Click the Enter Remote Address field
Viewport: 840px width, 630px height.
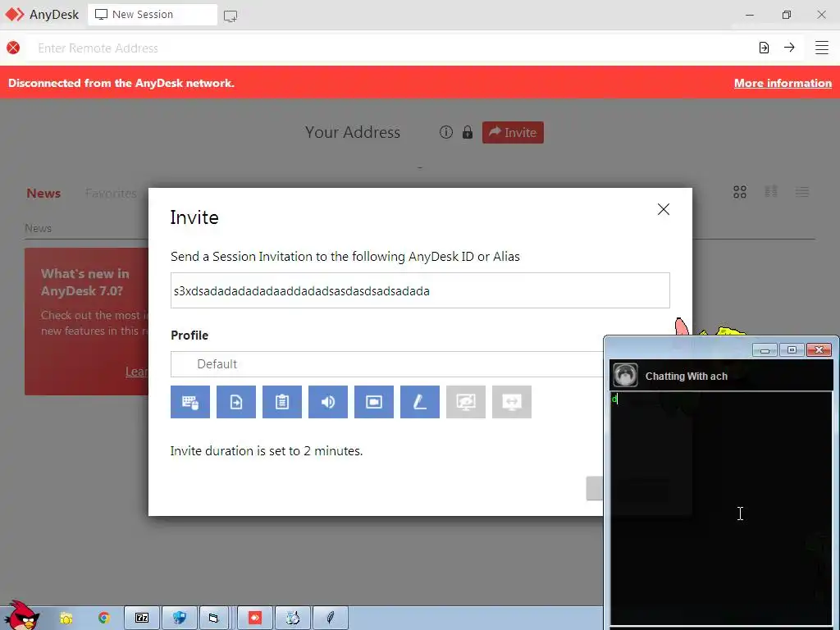(x=391, y=48)
